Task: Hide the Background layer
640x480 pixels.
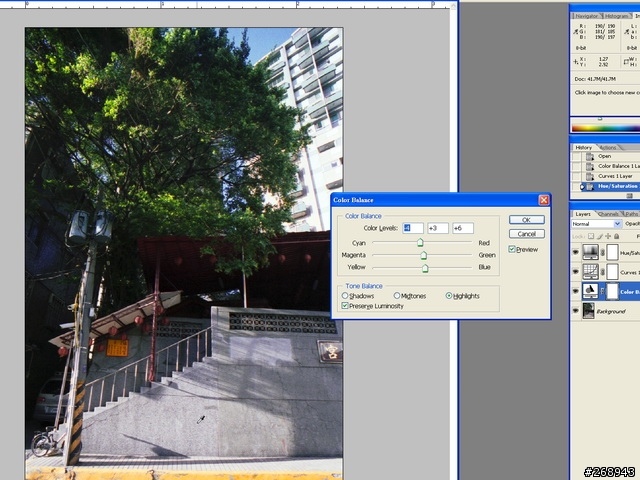Action: tap(576, 311)
